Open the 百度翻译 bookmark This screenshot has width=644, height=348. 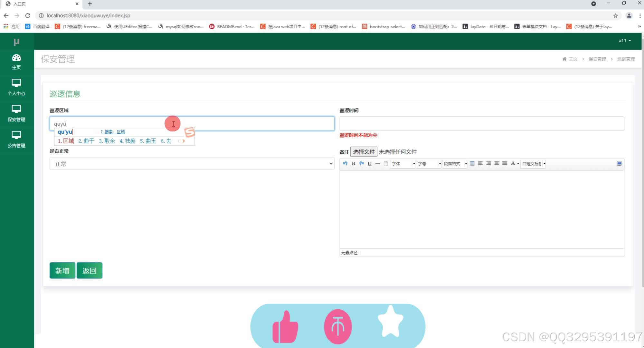coord(37,26)
